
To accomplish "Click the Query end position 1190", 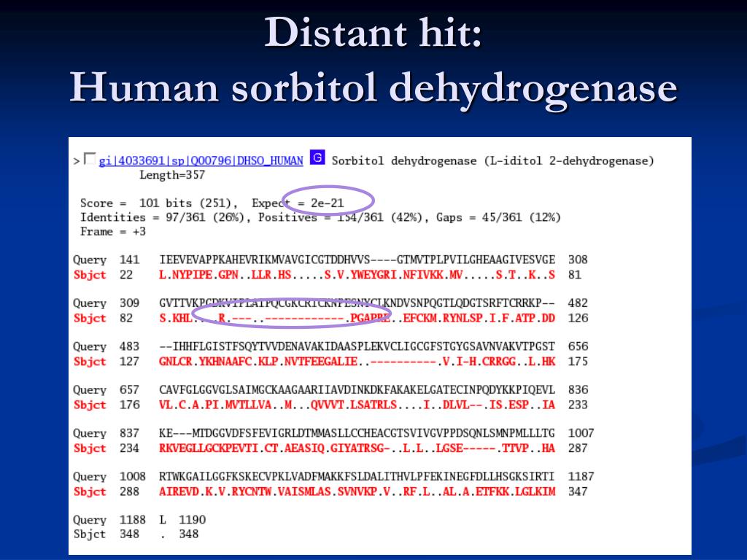I will point(192,519).
